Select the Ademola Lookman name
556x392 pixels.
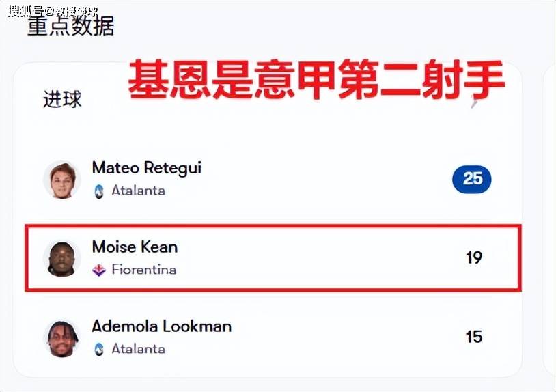[162, 326]
